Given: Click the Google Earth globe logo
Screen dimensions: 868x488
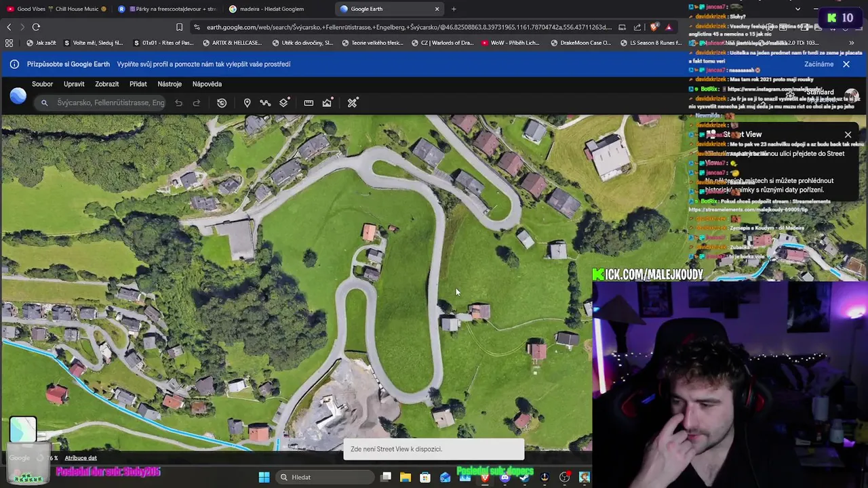Looking at the screenshot, I should 18,96.
